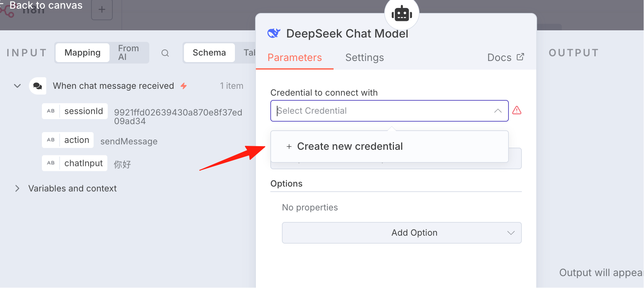Click the robot icon above DeepSeek Chat Model
The height and width of the screenshot is (288, 644).
click(x=402, y=14)
